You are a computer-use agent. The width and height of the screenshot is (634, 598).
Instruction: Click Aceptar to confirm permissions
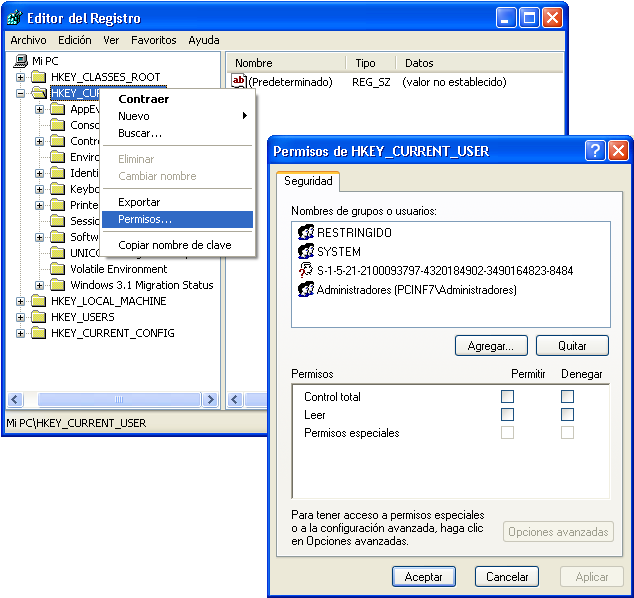pyautogui.click(x=424, y=577)
